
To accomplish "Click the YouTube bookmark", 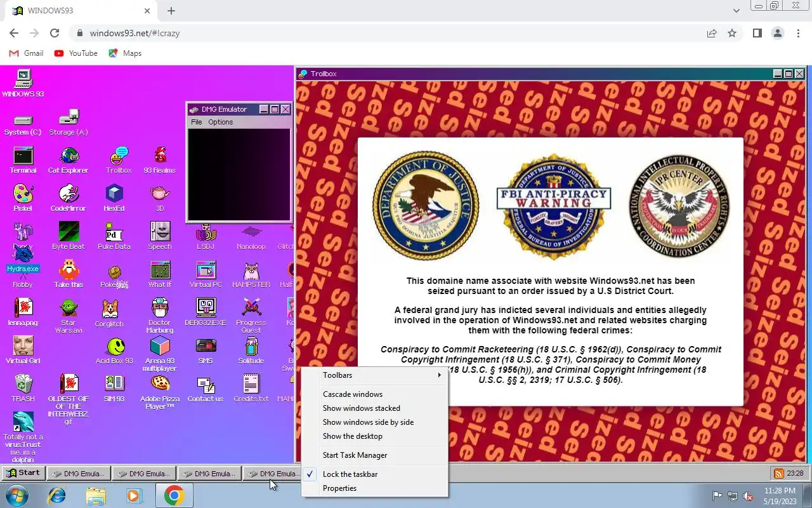I will [76, 53].
